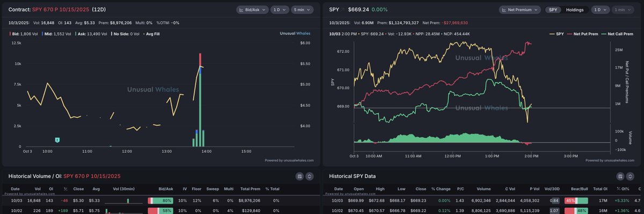Toggle Bid volume legend series
This screenshot has width=644, height=214.
(24, 33)
